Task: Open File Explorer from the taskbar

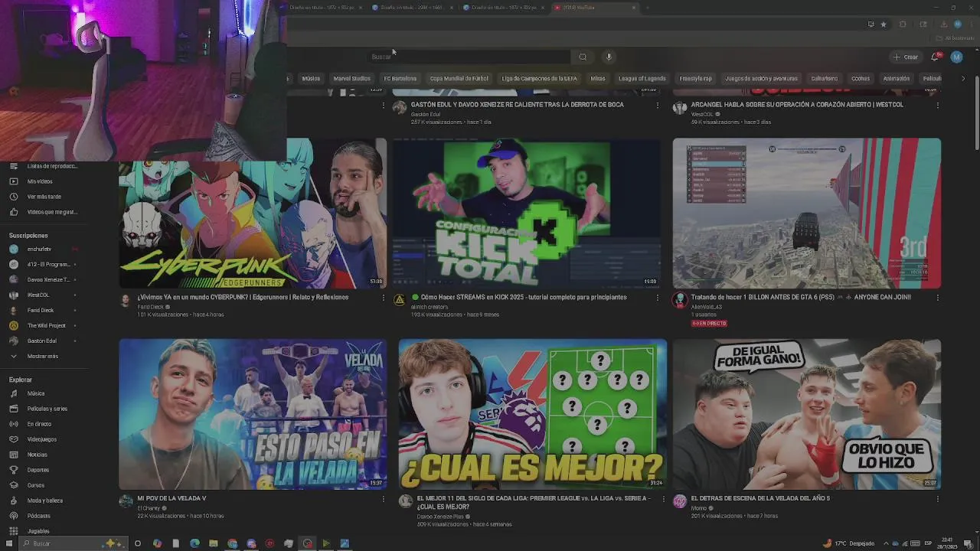Action: (214, 543)
